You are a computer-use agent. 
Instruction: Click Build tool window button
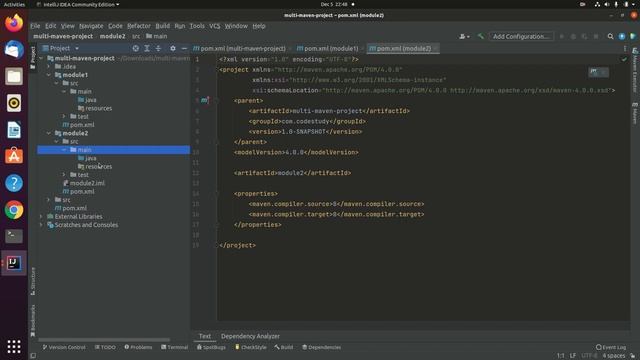pyautogui.click(x=284, y=347)
